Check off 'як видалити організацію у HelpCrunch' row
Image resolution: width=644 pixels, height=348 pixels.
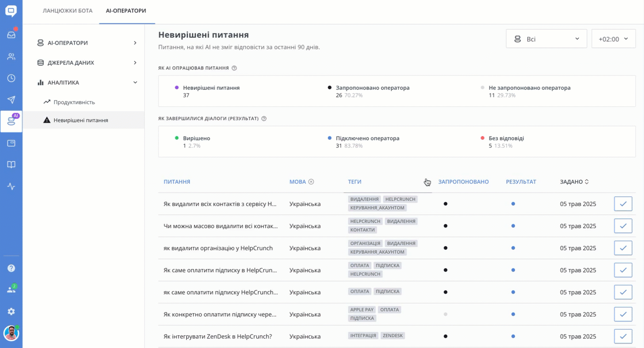623,248
